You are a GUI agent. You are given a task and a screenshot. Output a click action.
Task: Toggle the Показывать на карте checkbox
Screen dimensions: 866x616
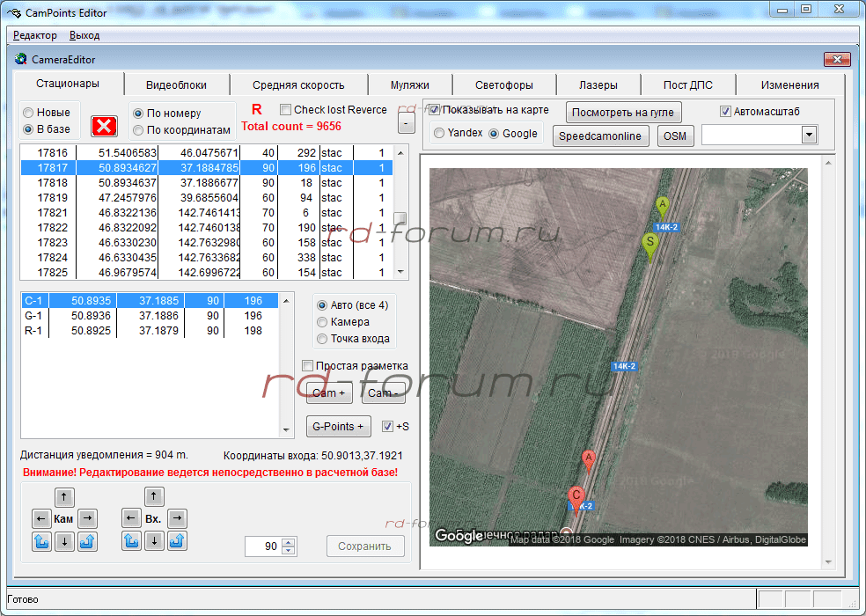[x=435, y=109]
